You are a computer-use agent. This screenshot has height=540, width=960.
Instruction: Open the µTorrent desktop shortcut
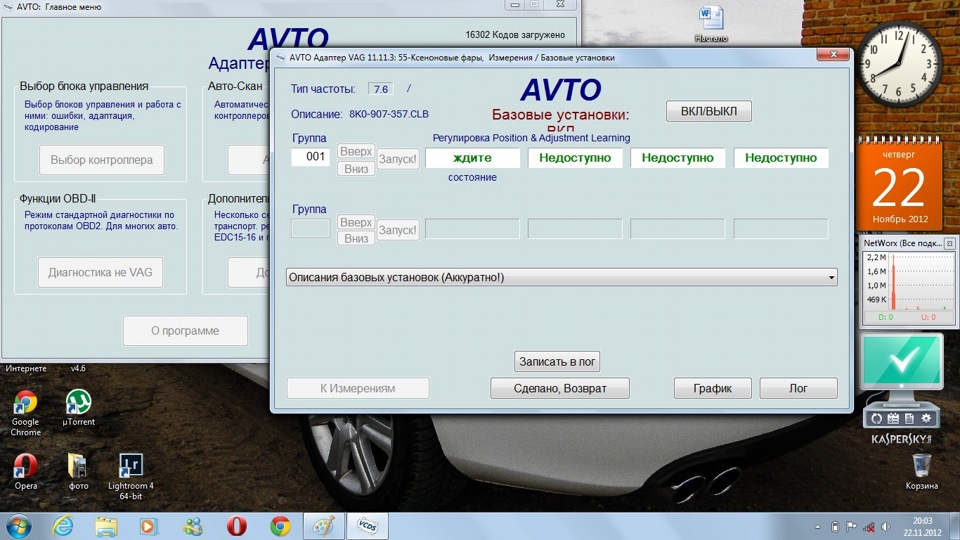pyautogui.click(x=78, y=408)
